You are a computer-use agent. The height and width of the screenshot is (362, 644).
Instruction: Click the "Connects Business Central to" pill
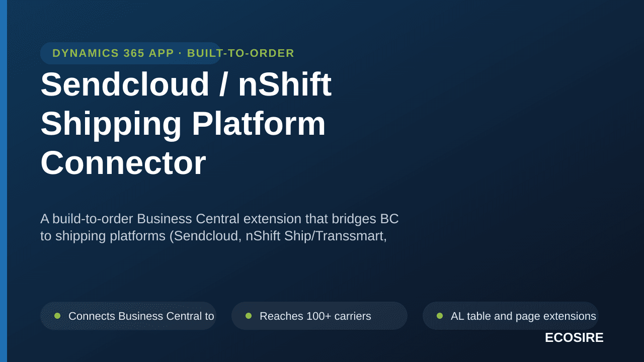[x=128, y=316]
